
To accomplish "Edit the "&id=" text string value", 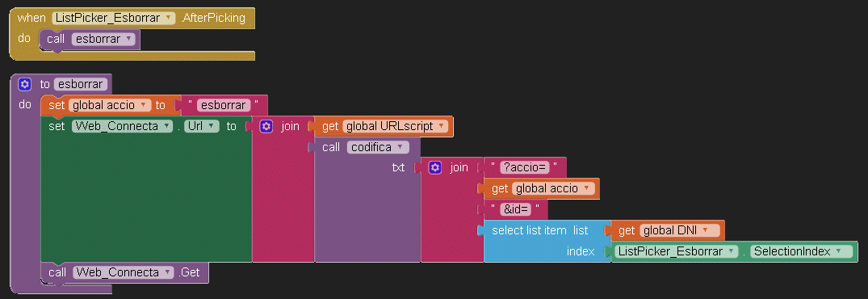I will pyautogui.click(x=515, y=210).
